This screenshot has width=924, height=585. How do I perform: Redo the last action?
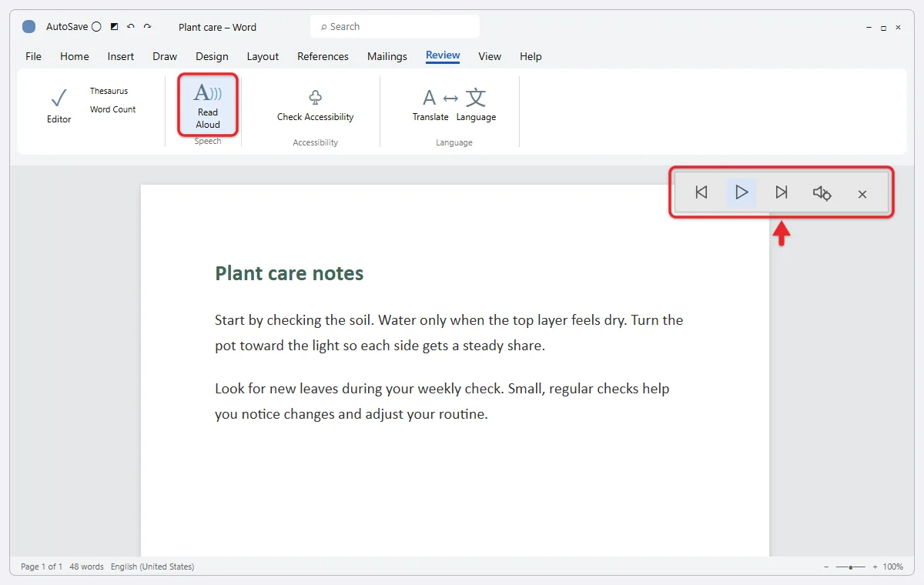point(147,27)
